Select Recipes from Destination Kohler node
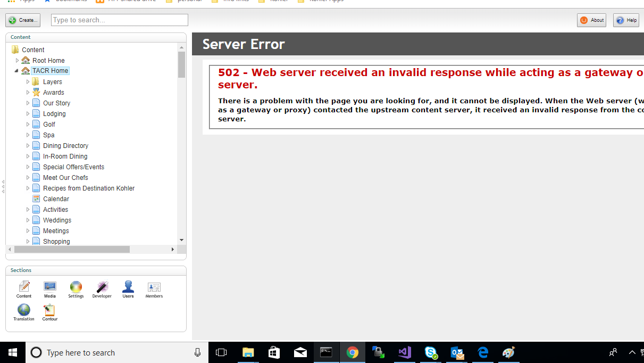Screen dimensions: 644x363 click(x=89, y=188)
